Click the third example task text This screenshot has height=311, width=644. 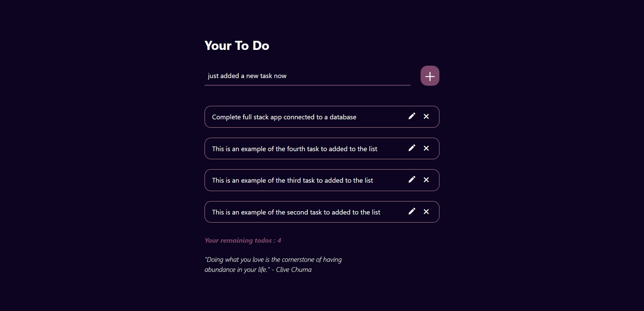point(292,181)
